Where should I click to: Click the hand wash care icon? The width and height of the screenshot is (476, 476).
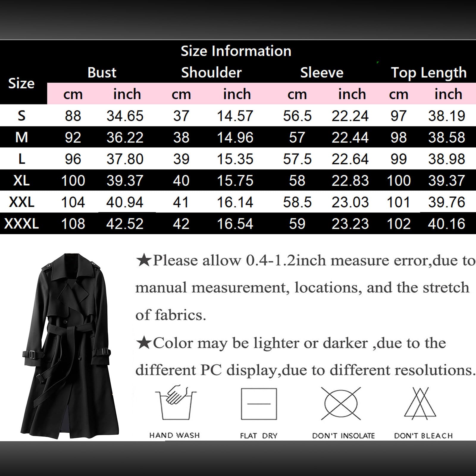coord(176,403)
